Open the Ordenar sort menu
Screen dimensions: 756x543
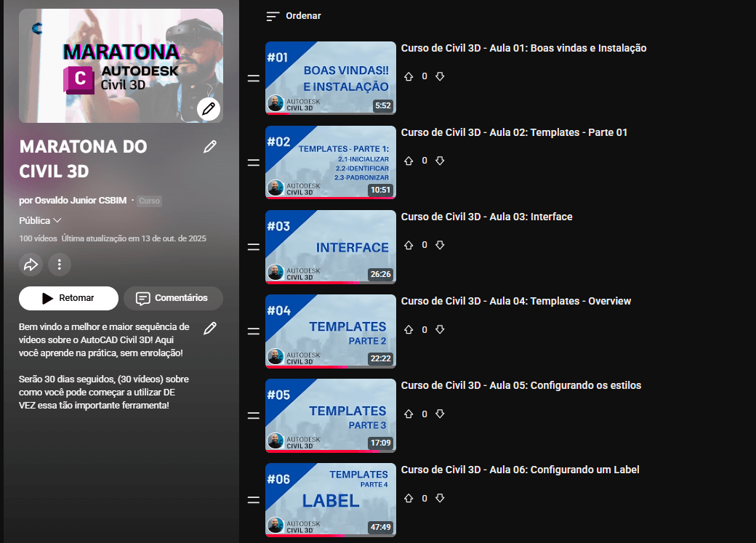pos(294,16)
